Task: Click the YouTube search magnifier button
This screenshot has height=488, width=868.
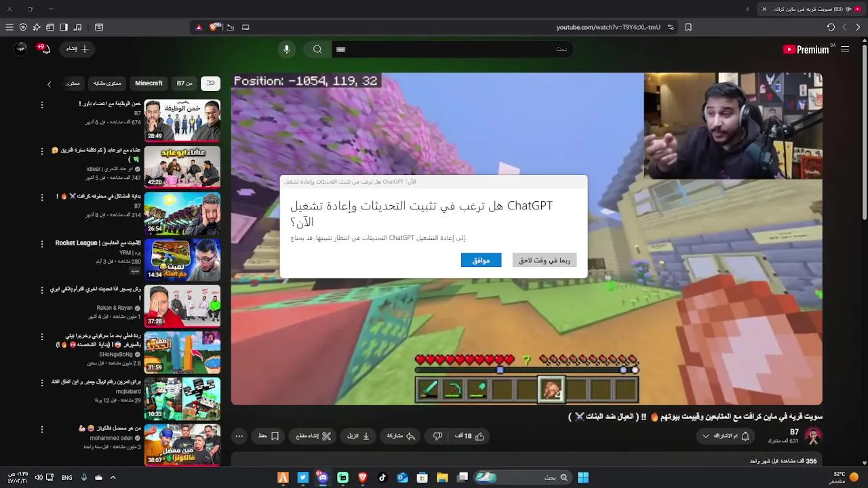Action: 317,49
